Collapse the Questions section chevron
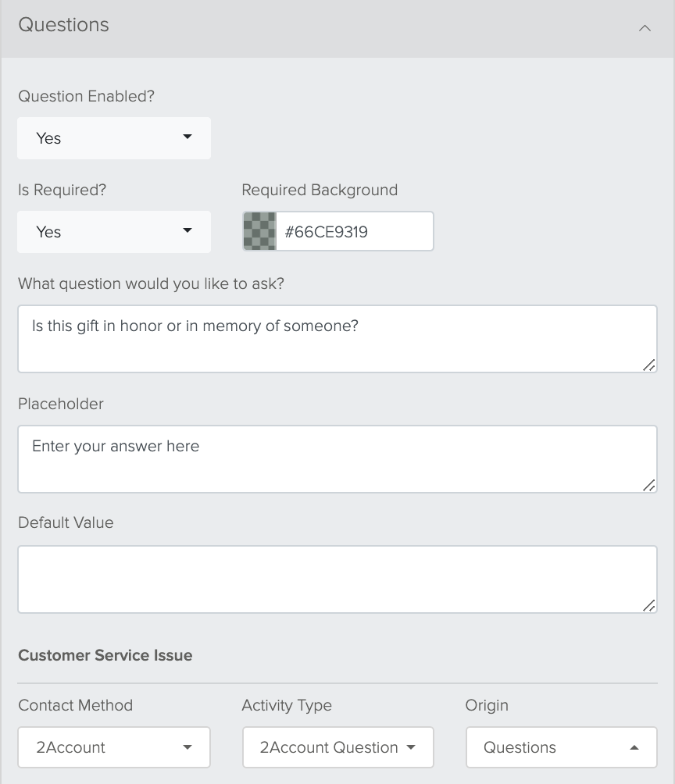This screenshot has height=784, width=675. 645,28
